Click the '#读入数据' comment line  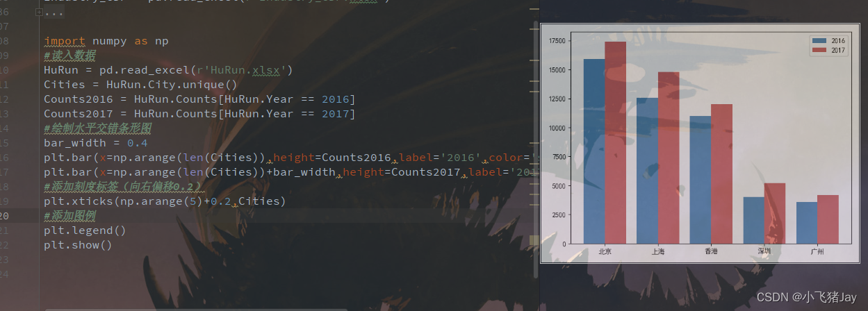(x=69, y=56)
